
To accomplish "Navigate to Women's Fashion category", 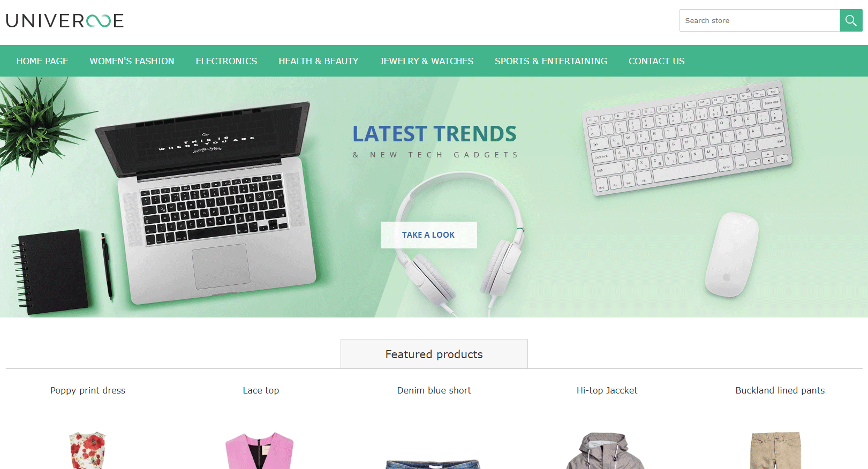I will tap(132, 61).
